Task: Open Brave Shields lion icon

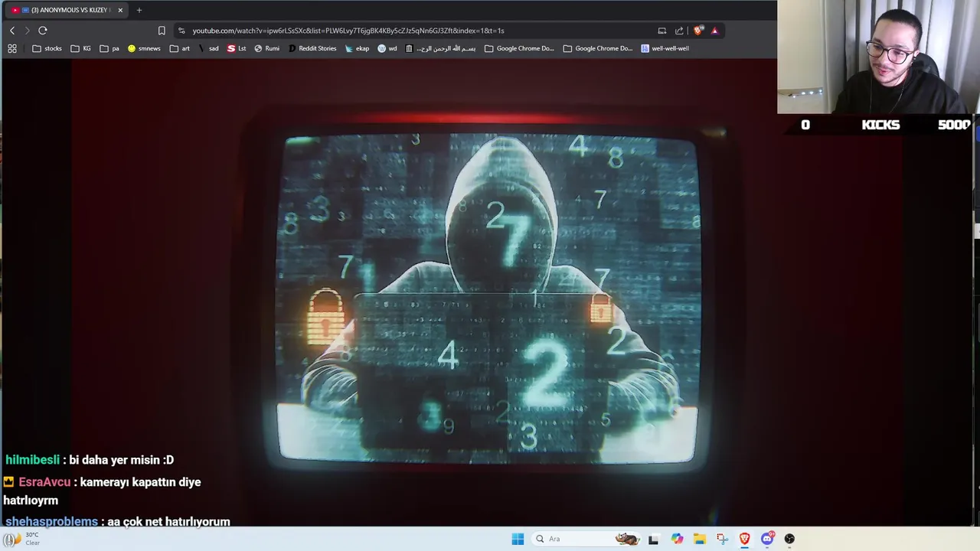Action: click(x=698, y=31)
